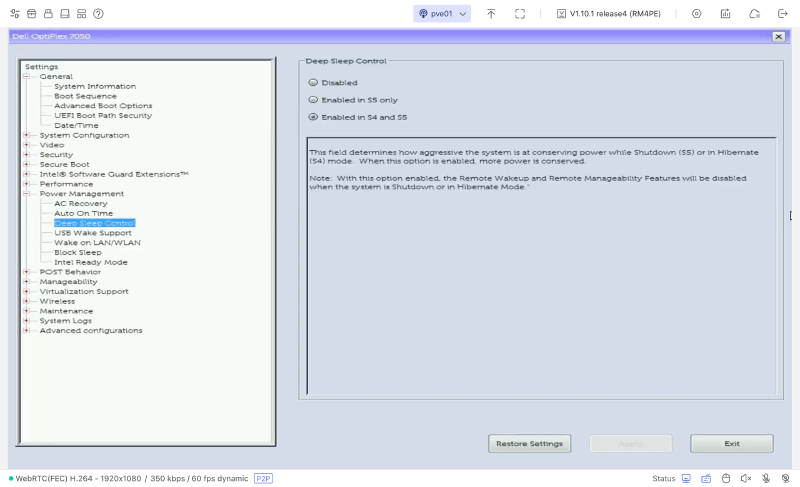Select Block Sleep entry
The image size is (800, 487).
pyautogui.click(x=78, y=252)
